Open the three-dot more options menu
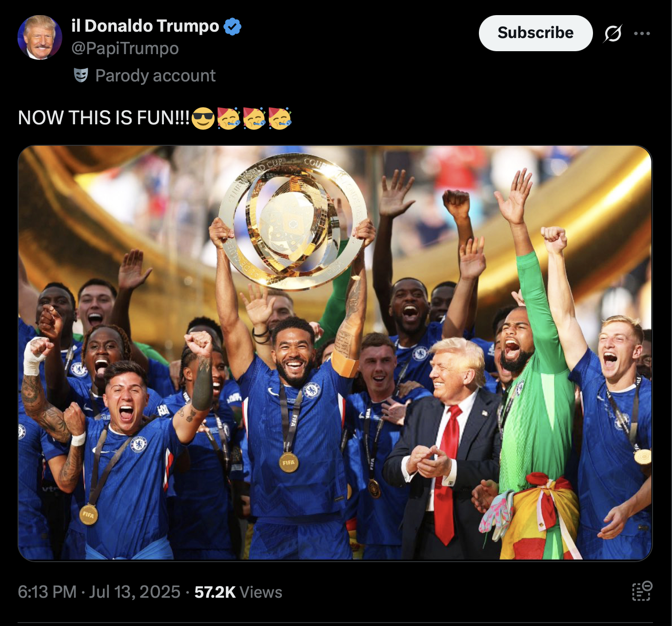The image size is (672, 626). point(642,34)
